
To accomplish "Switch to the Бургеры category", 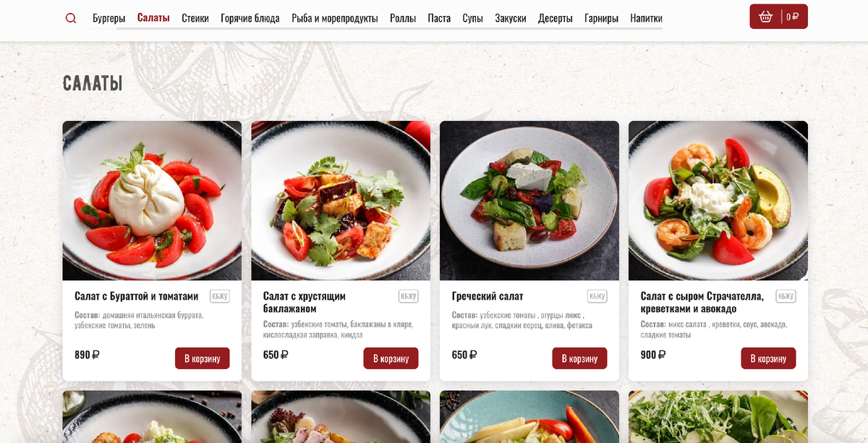I will (x=109, y=18).
